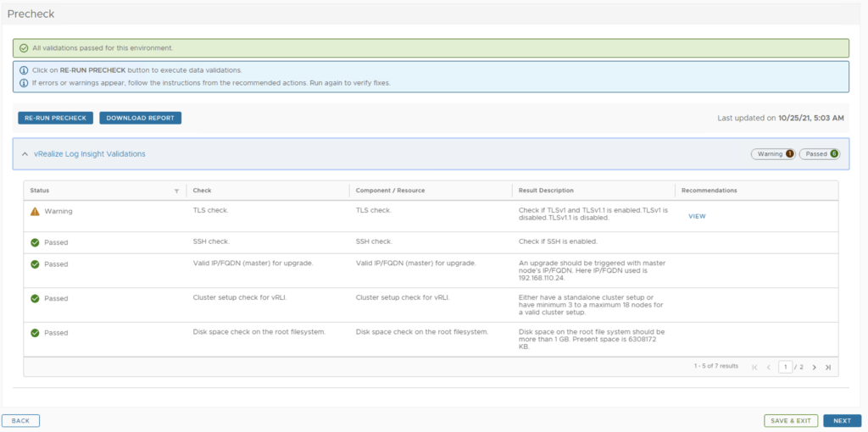Click the Status column filter icon
868x432 pixels.
tap(176, 191)
